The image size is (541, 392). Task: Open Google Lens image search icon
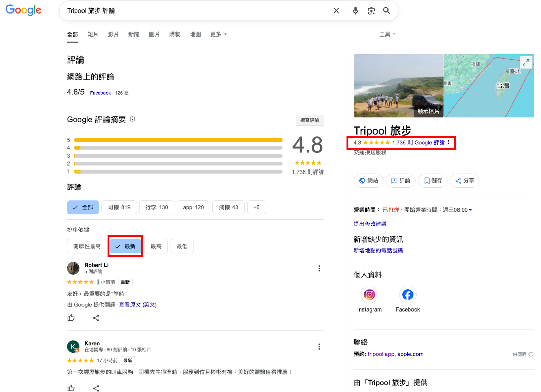pyautogui.click(x=371, y=11)
